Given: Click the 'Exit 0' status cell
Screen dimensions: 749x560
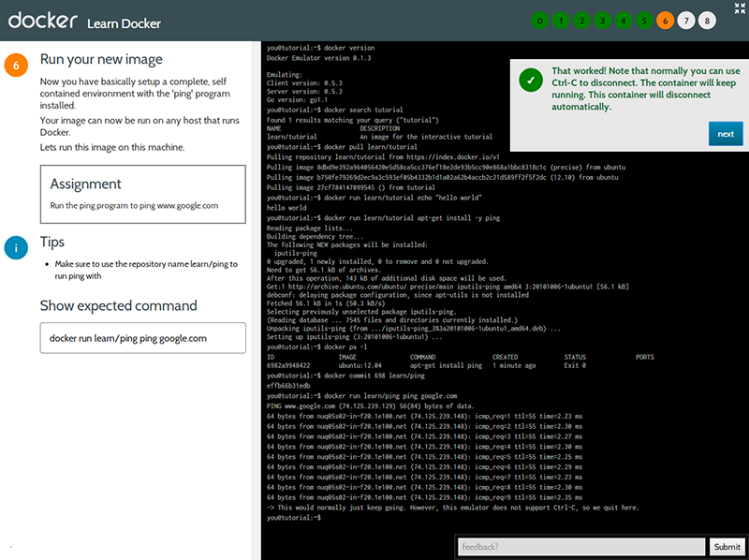Looking at the screenshot, I should coord(575,365).
